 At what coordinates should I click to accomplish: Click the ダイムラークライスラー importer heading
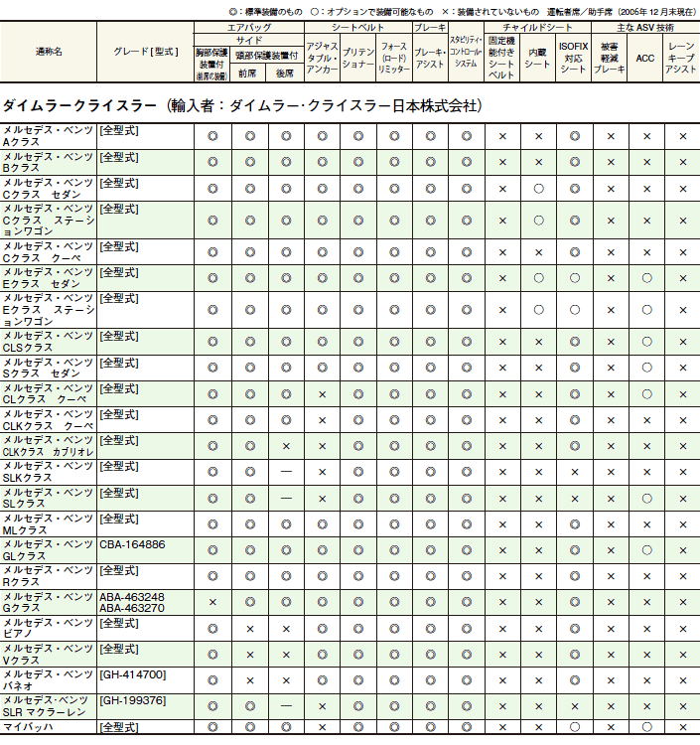(x=242, y=105)
